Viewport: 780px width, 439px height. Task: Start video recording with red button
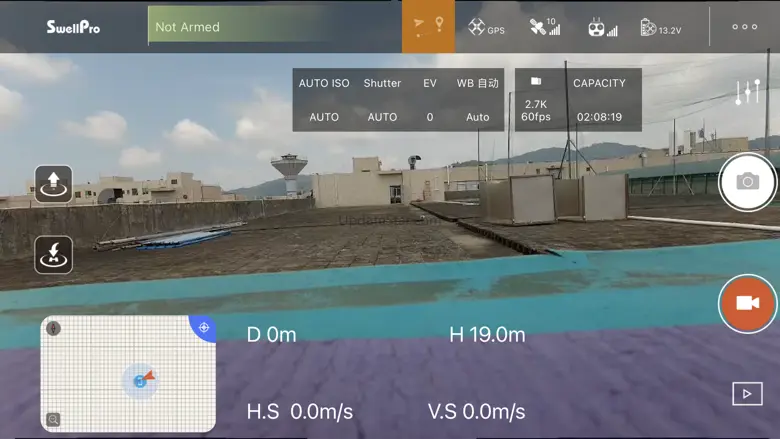tap(747, 303)
